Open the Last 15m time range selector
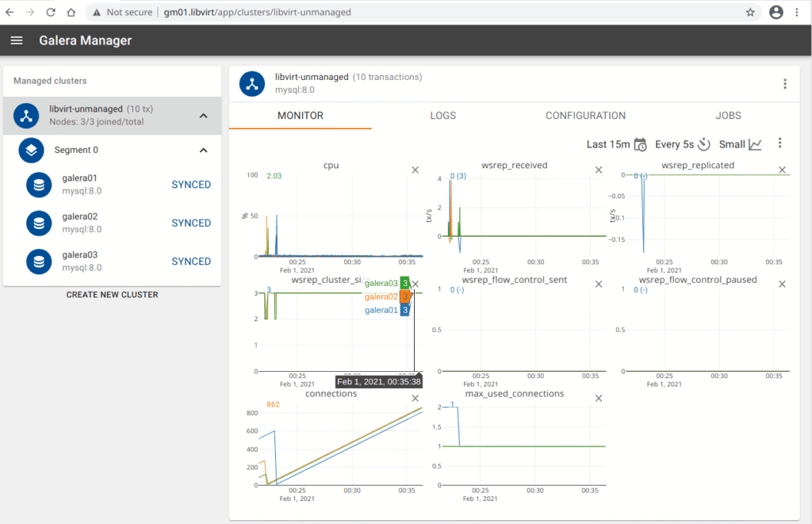 [x=616, y=144]
